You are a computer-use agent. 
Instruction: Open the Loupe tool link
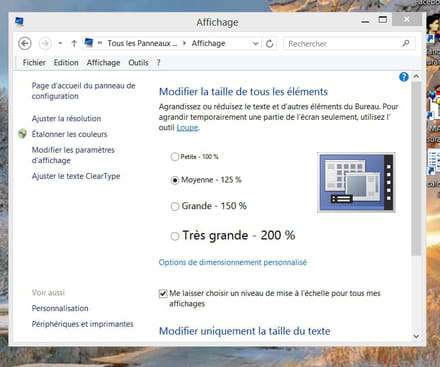pos(187,128)
